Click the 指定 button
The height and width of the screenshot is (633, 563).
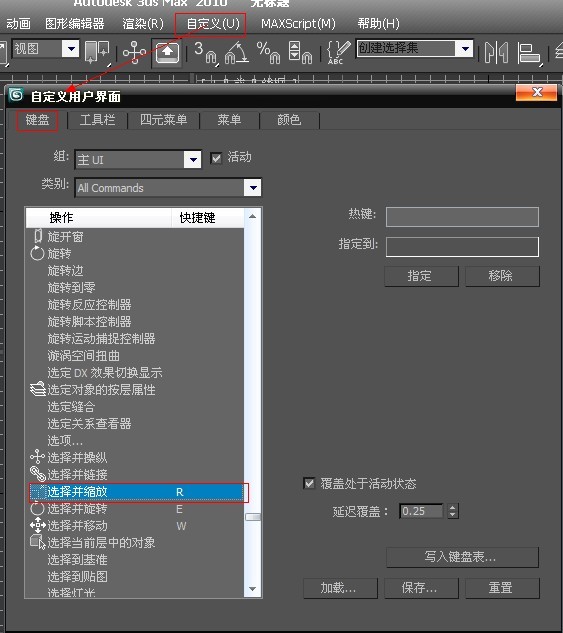tap(421, 276)
